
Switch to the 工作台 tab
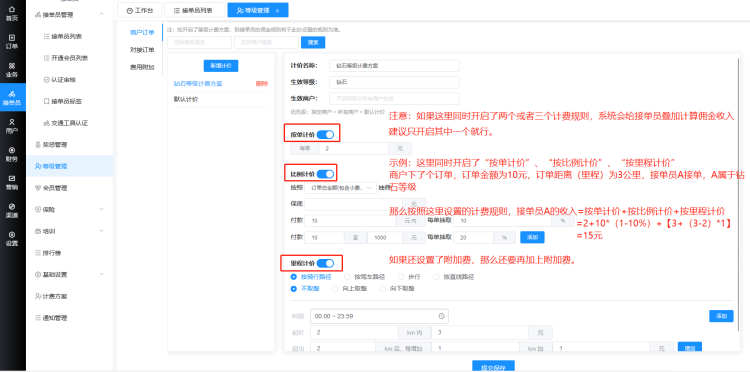pyautogui.click(x=139, y=10)
